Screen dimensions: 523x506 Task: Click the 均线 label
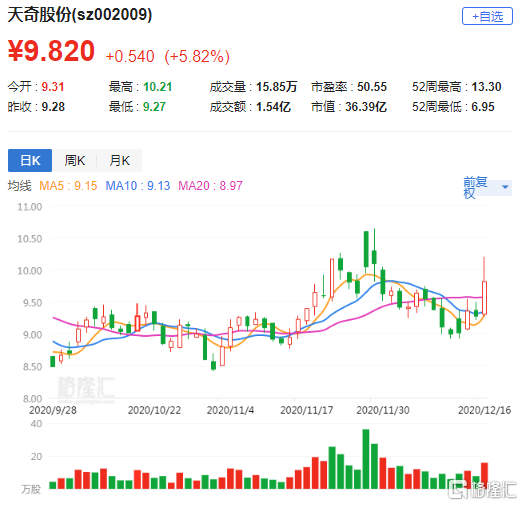pyautogui.click(x=20, y=185)
